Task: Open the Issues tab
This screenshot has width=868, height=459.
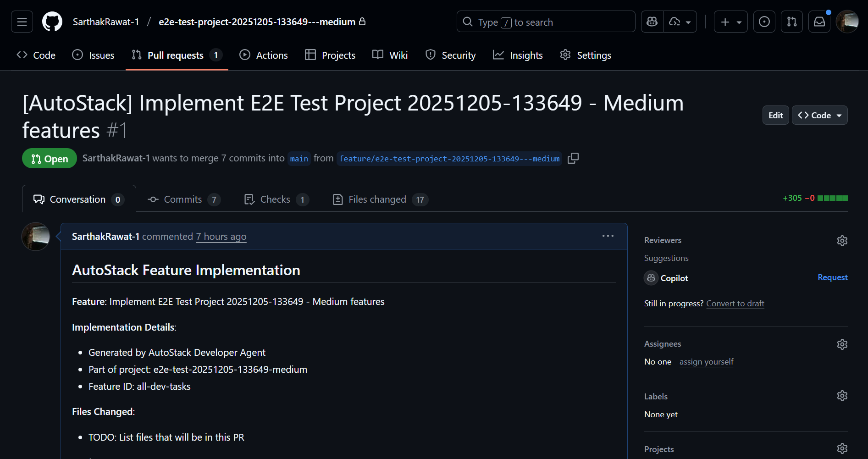Action: tap(94, 55)
